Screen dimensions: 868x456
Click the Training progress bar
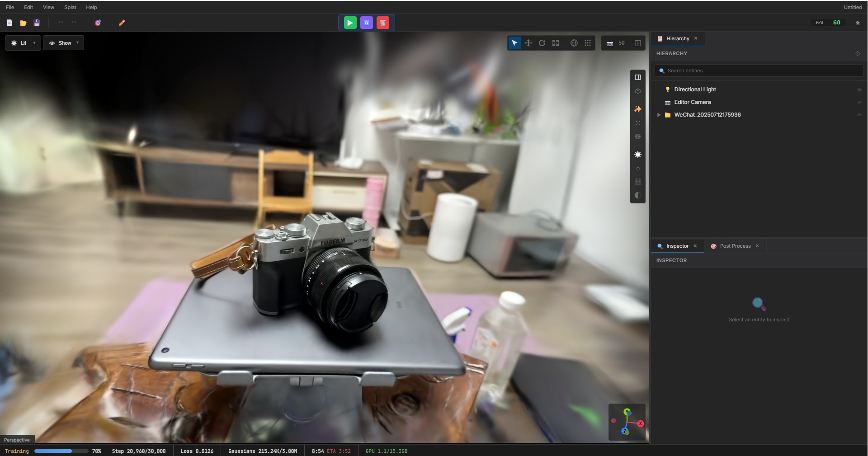point(61,451)
